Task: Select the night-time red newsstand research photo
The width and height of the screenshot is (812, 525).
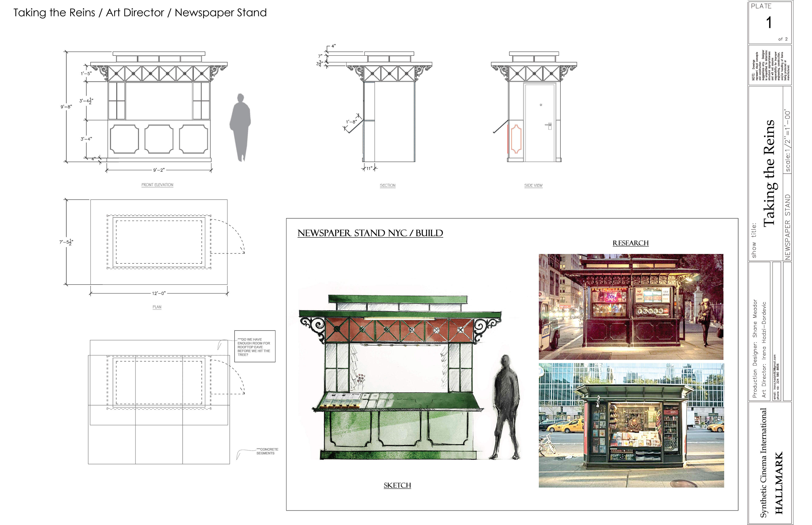Action: click(631, 307)
